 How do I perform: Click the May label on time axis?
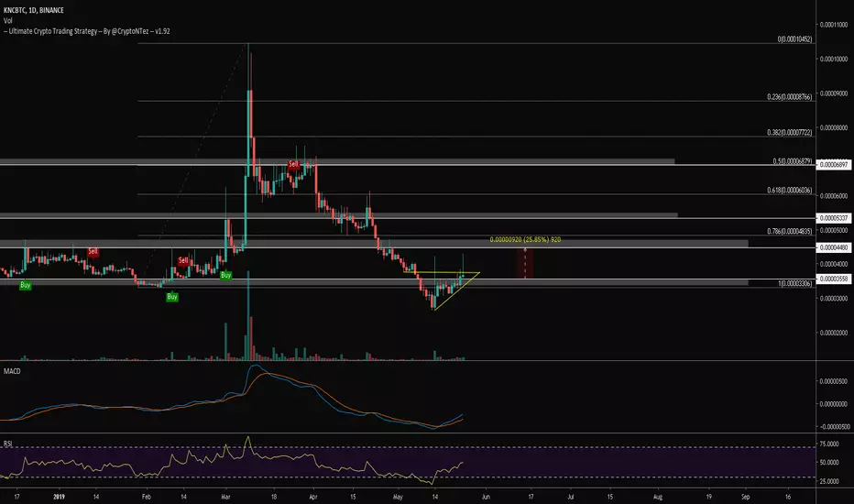398,497
